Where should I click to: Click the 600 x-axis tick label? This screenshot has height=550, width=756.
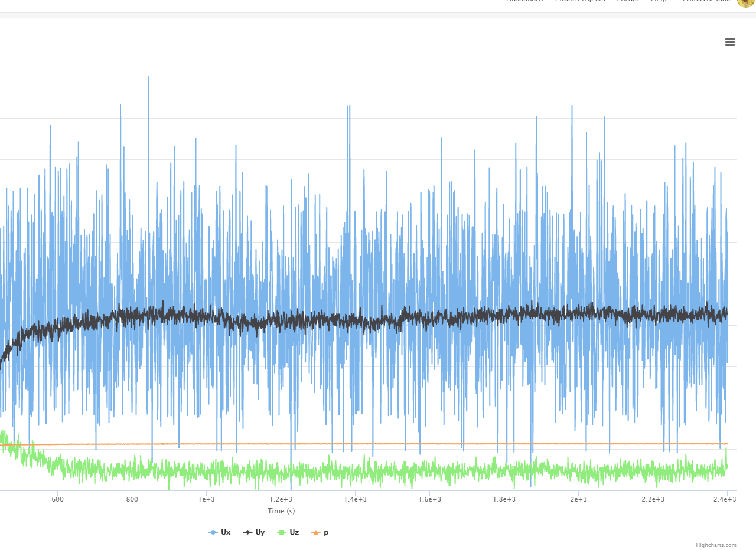[x=57, y=499]
